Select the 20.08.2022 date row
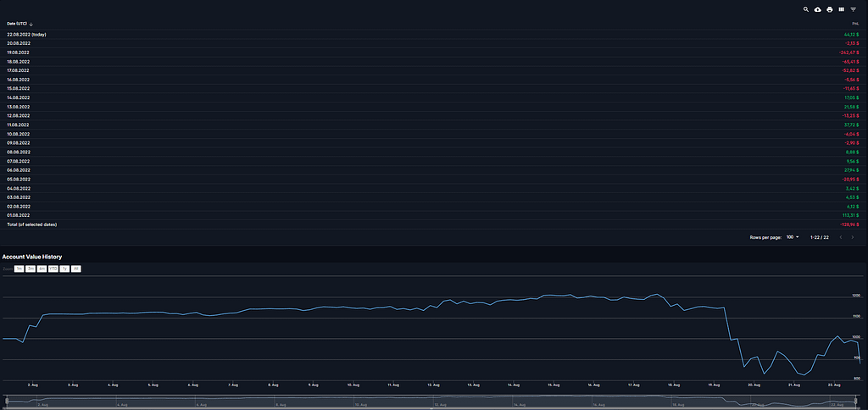Screen dimensions: 868x410 point(433,43)
